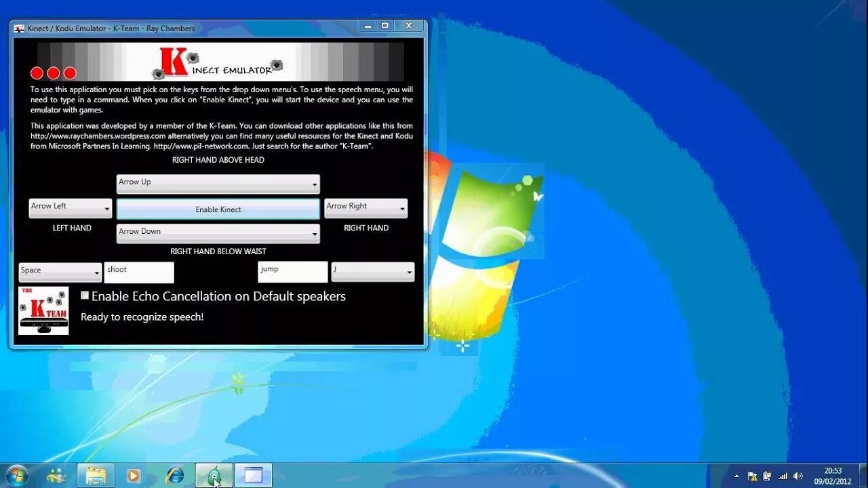Expand hidden icons in the system tray
This screenshot has width=868, height=488.
click(736, 476)
